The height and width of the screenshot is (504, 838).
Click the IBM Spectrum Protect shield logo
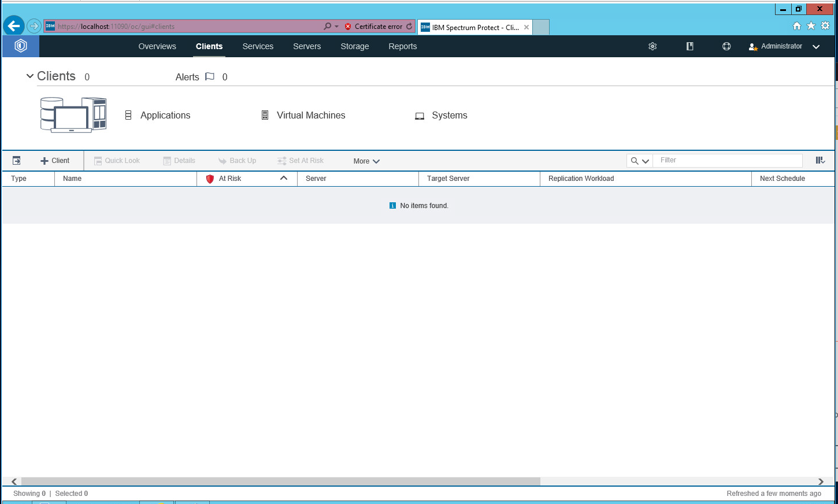21,46
